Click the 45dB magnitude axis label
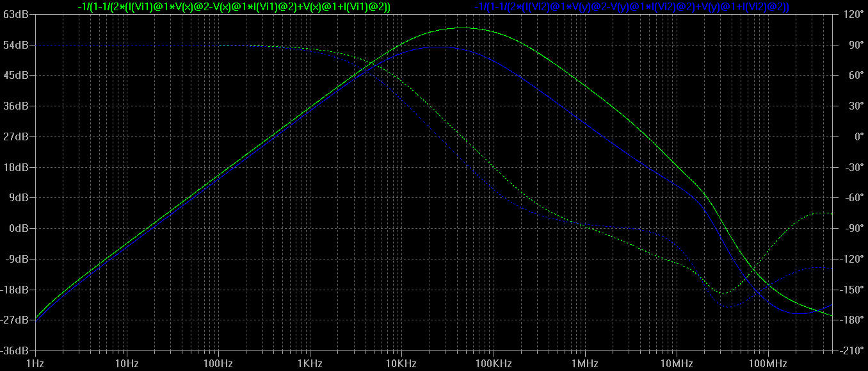Screen dimensions: 868x371 point(17,75)
